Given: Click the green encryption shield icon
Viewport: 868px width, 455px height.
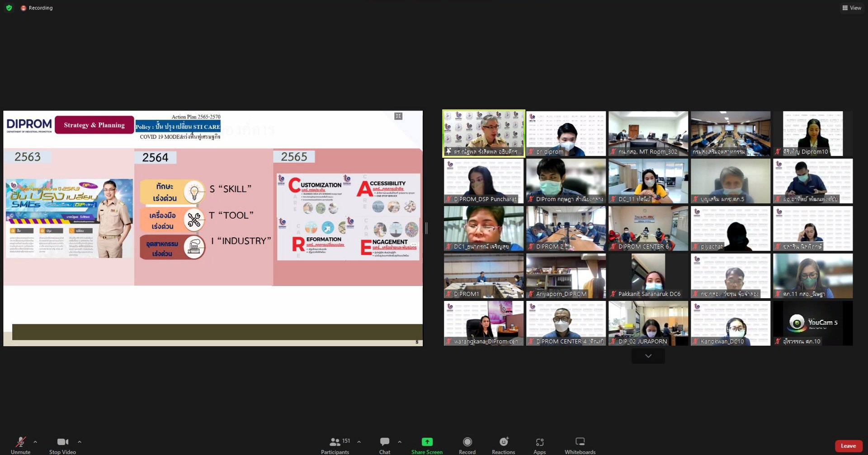Looking at the screenshot, I should pos(9,8).
